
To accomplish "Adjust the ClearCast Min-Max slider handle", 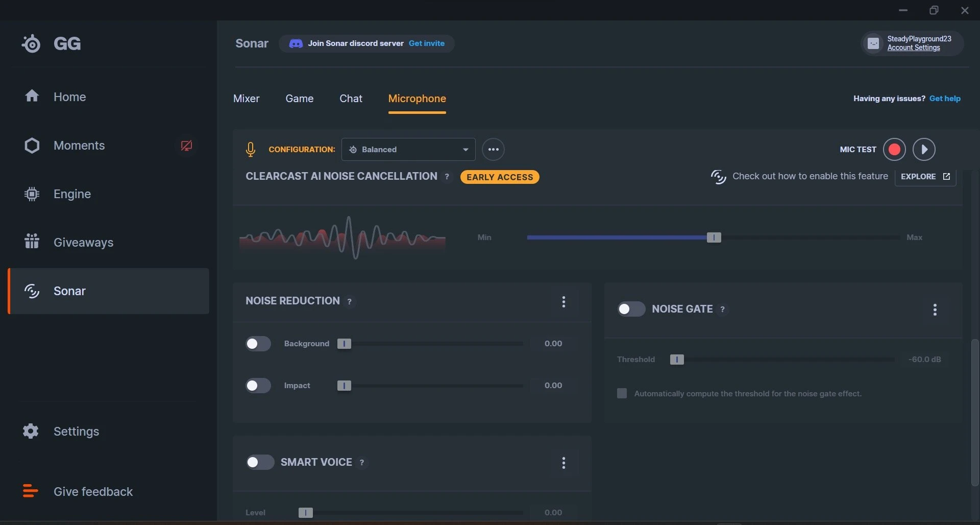I will tap(714, 237).
